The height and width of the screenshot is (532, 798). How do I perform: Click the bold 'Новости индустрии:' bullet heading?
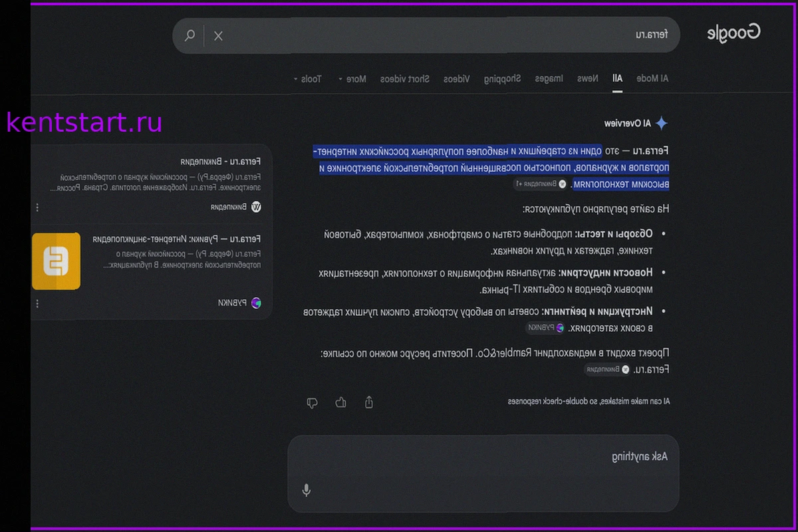[606, 273]
